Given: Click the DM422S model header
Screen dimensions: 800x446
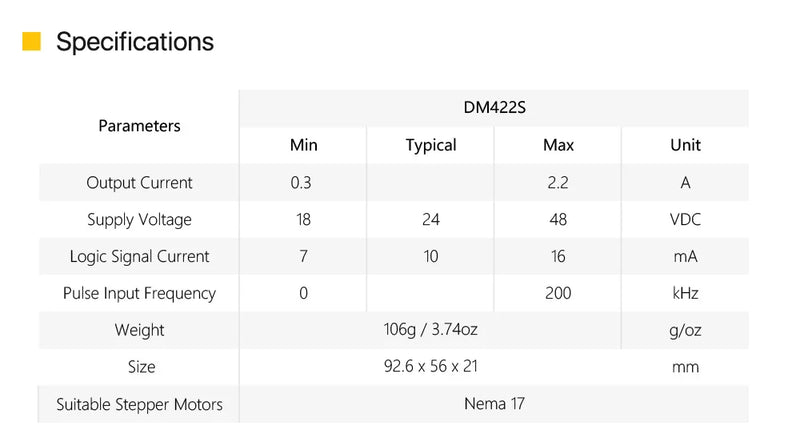Looking at the screenshot, I should click(494, 108).
